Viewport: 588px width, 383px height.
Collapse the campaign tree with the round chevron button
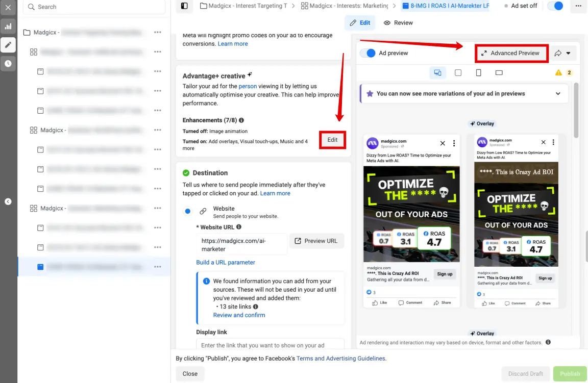[x=8, y=201]
